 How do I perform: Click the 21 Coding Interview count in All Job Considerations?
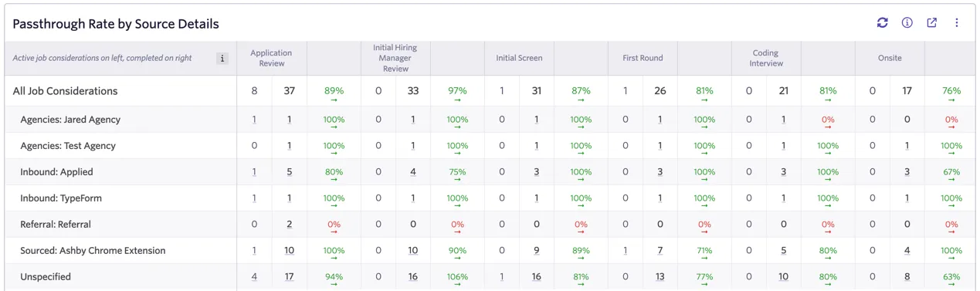pyautogui.click(x=783, y=91)
